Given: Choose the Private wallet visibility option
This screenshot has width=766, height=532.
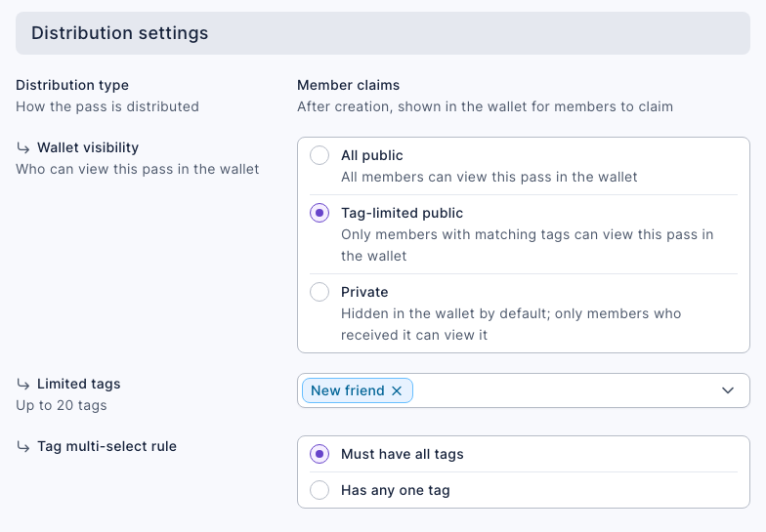Looking at the screenshot, I should [319, 293].
